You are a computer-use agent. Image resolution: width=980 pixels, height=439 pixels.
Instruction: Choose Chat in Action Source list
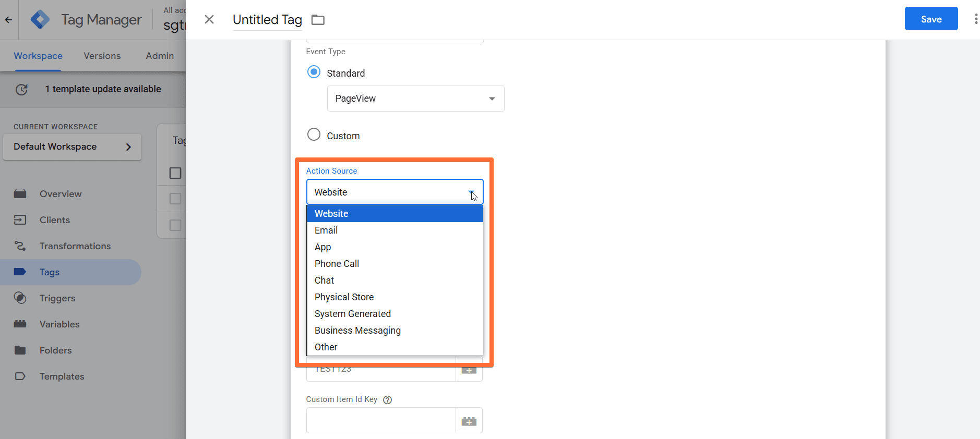tap(395, 281)
